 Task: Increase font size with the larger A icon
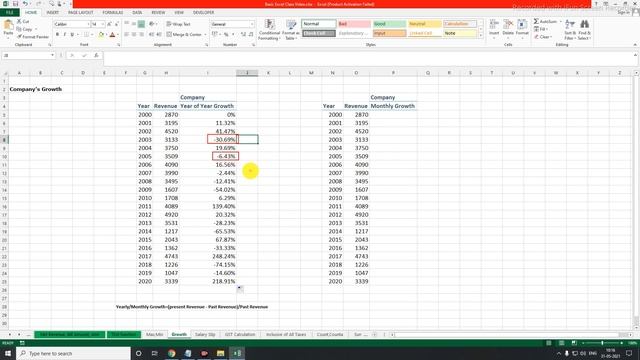[109, 24]
